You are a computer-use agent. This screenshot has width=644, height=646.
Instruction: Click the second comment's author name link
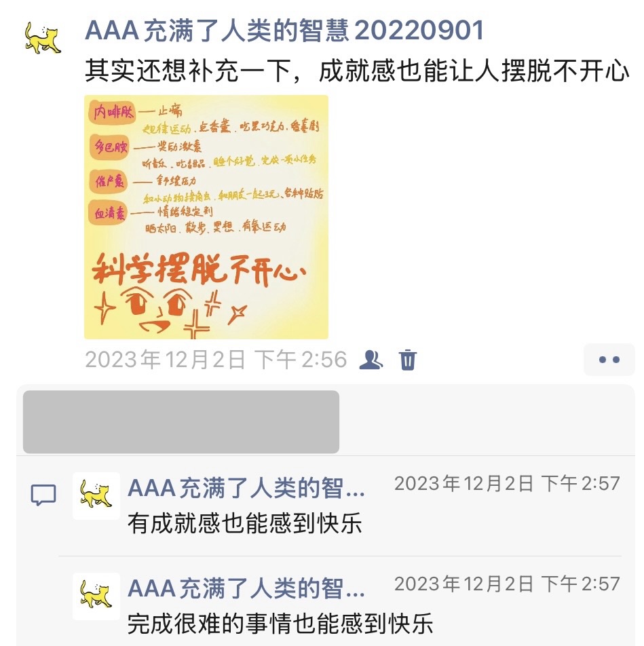[x=246, y=588]
